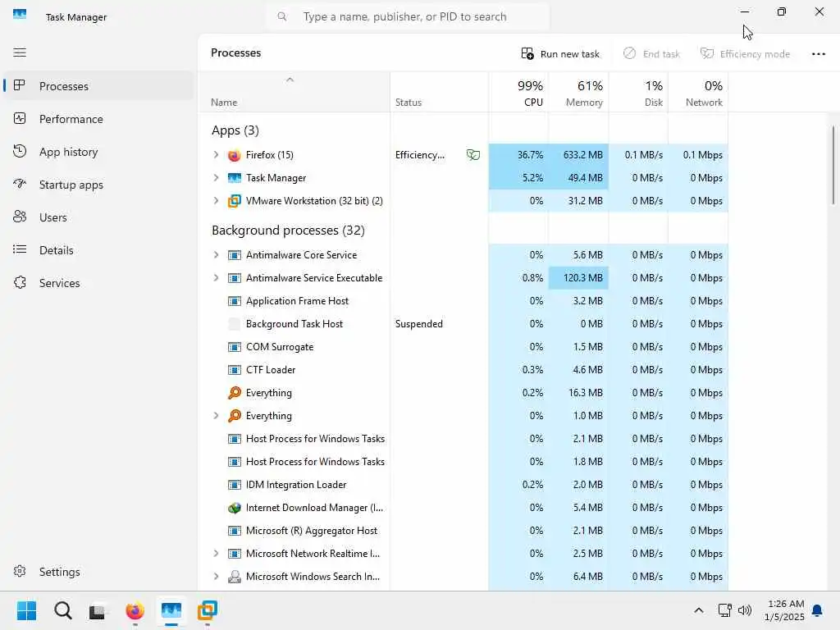Viewport: 840px width, 630px height.
Task: Open Firefox from the taskbar
Action: pyautogui.click(x=135, y=610)
